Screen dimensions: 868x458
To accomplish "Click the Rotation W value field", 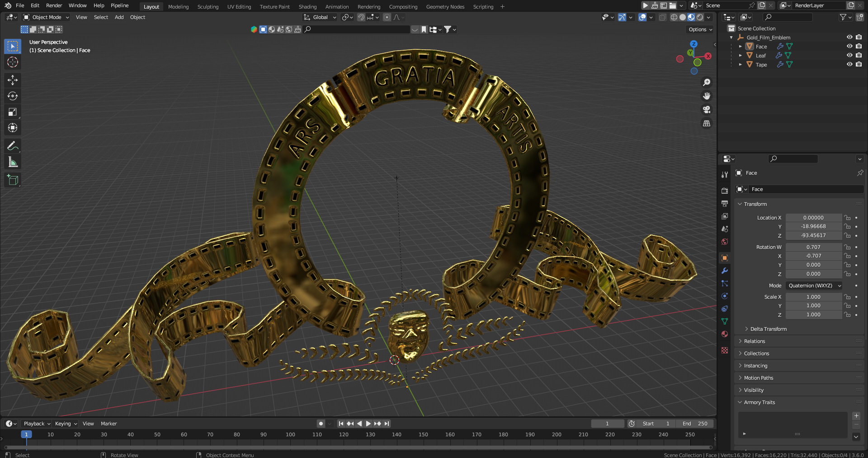I will [813, 247].
